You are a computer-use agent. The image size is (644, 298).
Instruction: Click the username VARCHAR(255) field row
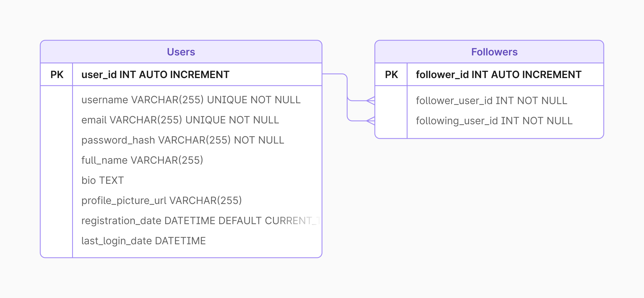click(x=191, y=100)
